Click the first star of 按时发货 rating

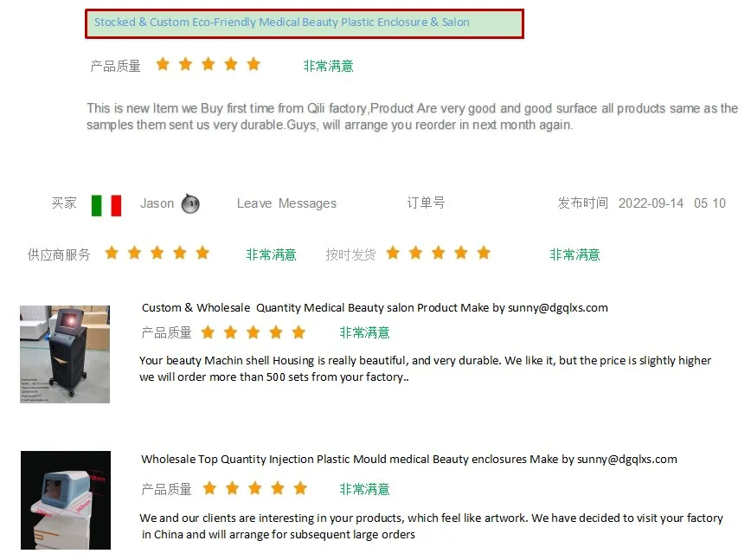point(393,253)
